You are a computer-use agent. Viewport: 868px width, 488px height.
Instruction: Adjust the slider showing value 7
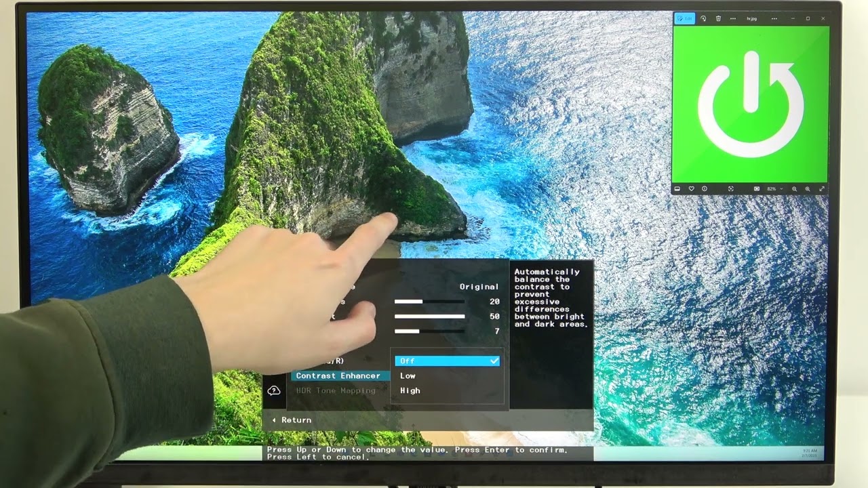point(429,331)
